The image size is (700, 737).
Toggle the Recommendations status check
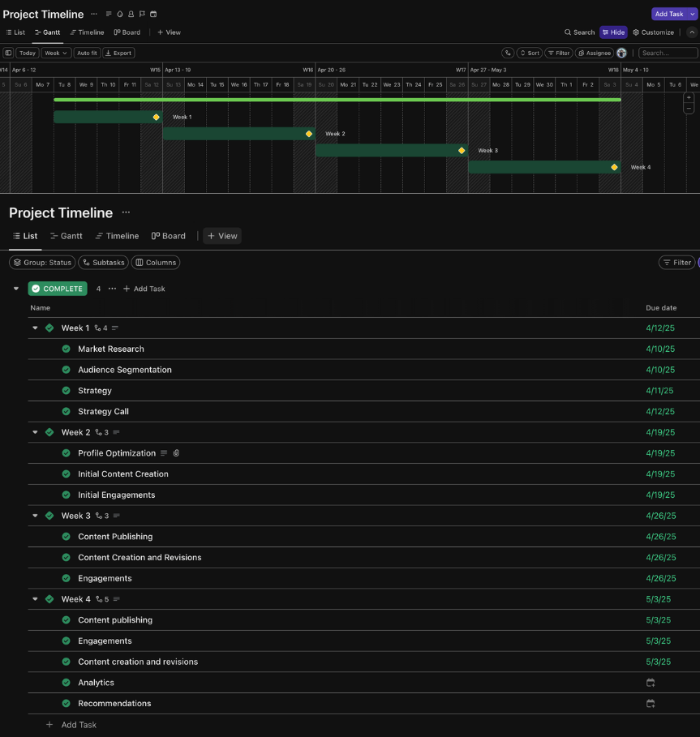(67, 703)
